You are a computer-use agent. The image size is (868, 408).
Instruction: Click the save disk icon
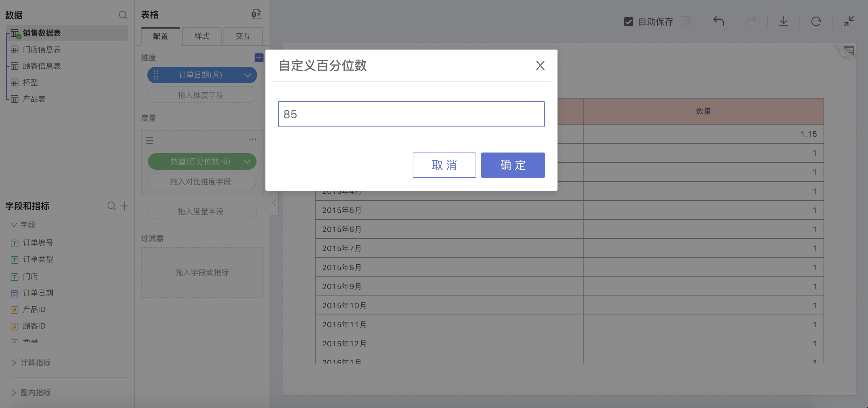(x=686, y=21)
